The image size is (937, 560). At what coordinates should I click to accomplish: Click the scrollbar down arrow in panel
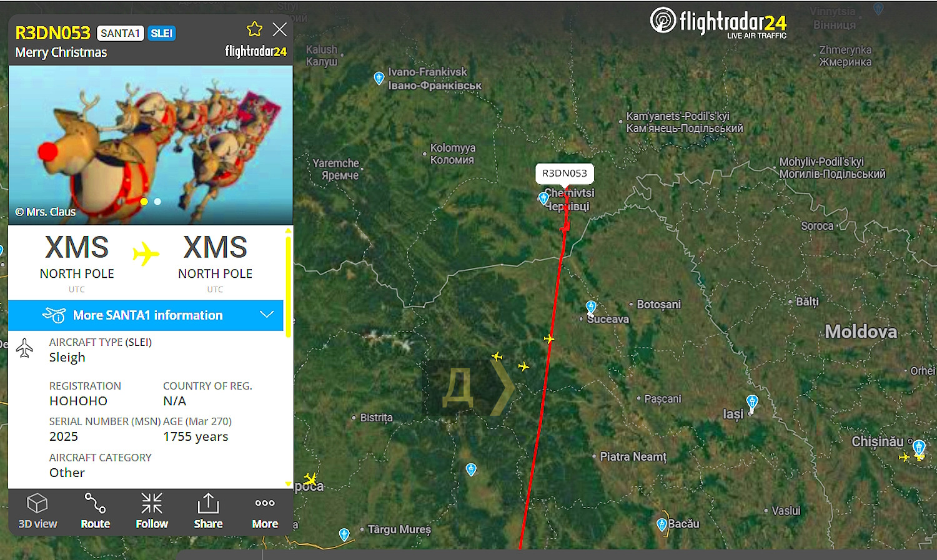click(x=288, y=484)
